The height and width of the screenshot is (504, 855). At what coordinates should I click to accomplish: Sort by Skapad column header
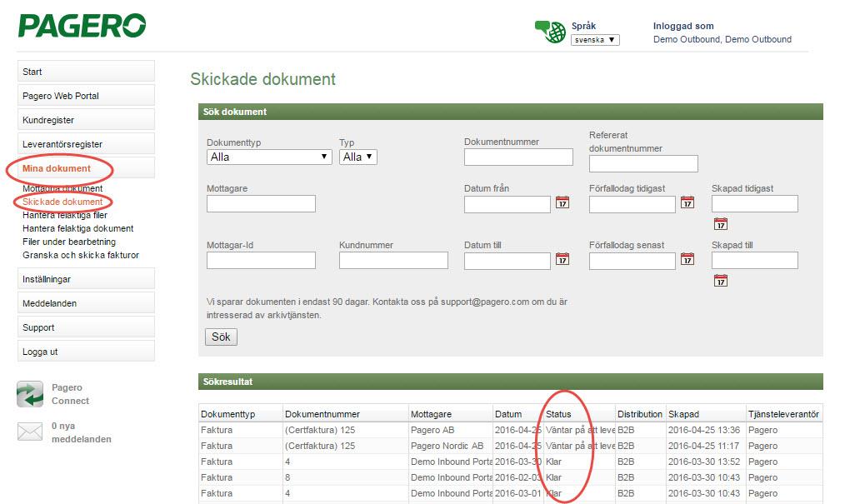pos(706,414)
